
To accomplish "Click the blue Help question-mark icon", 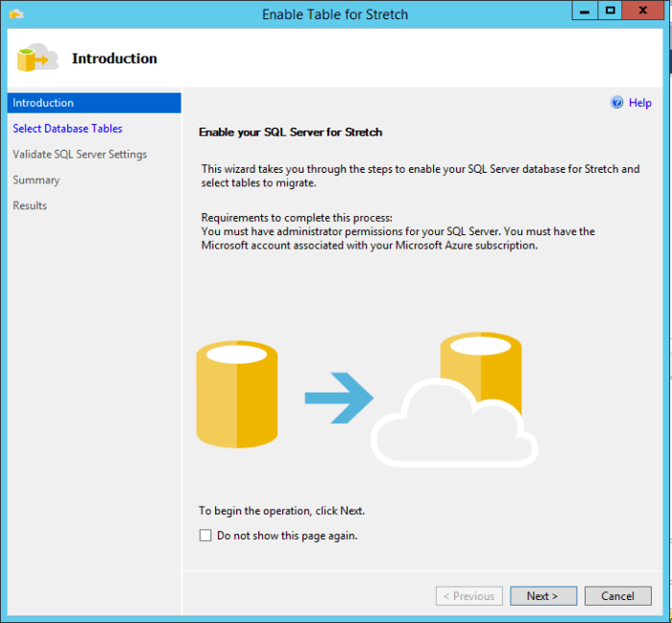I will [616, 103].
